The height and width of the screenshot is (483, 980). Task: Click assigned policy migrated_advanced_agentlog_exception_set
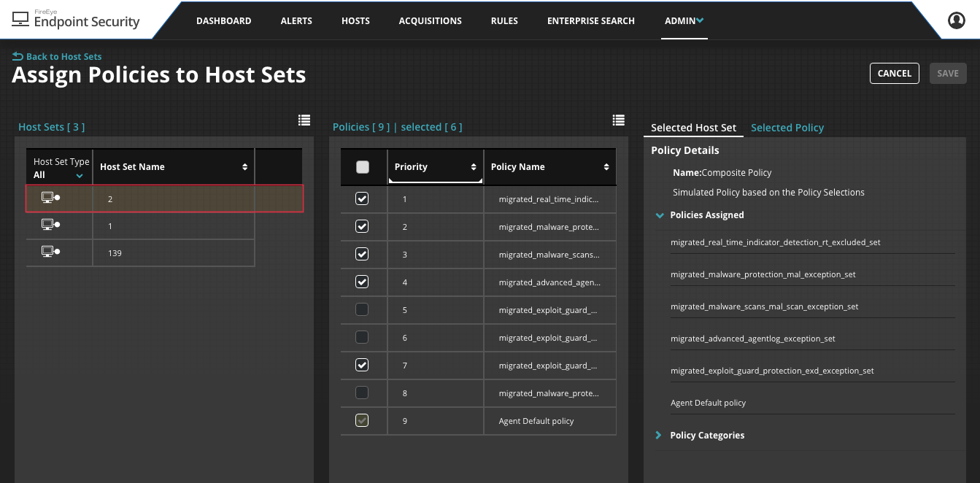point(753,339)
